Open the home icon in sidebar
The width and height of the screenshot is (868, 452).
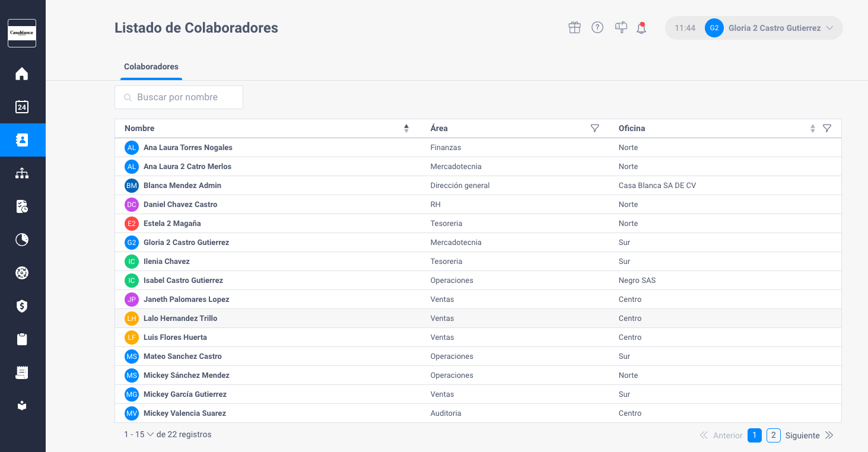point(22,74)
